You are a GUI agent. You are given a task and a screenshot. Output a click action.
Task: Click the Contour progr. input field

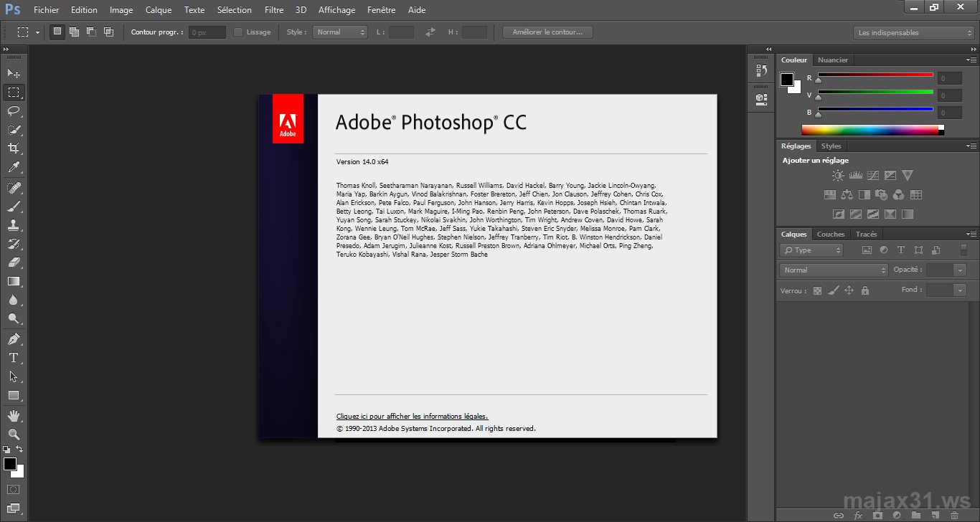coord(207,32)
